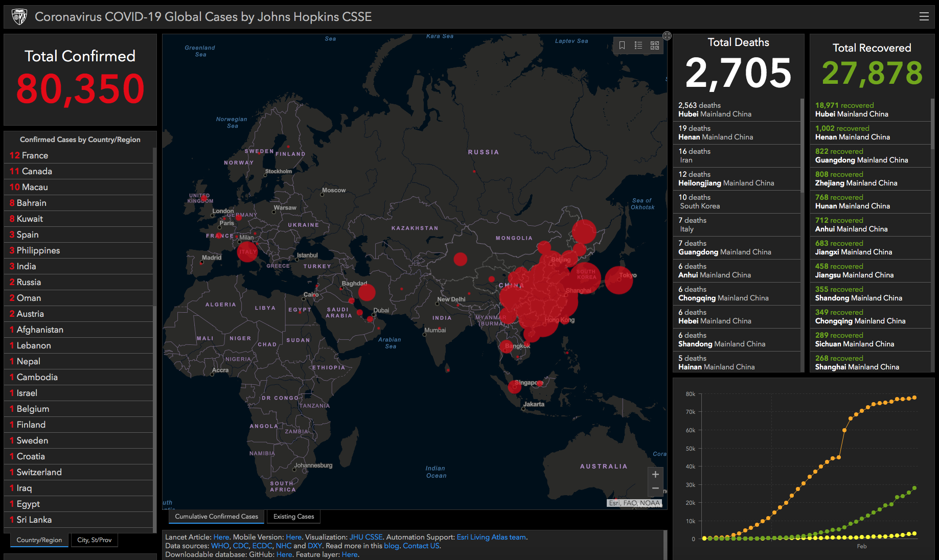Select France in the confirmed cases list
The height and width of the screenshot is (560, 939).
pos(78,155)
